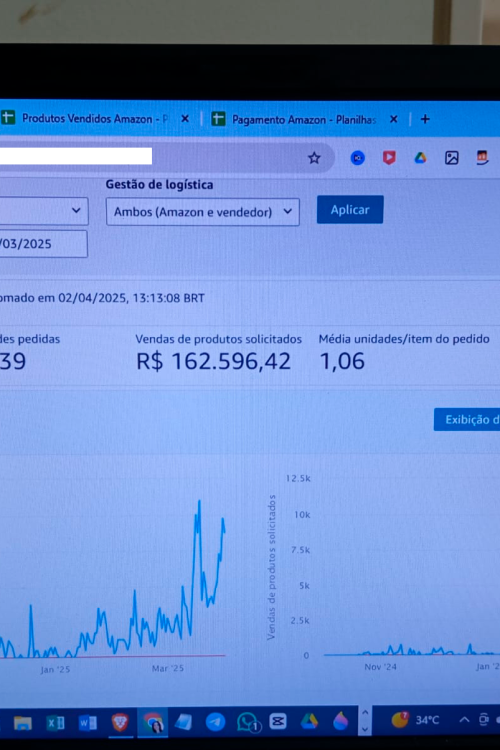Open Telegram from the taskbar
The height and width of the screenshot is (750, 500).
(215, 721)
